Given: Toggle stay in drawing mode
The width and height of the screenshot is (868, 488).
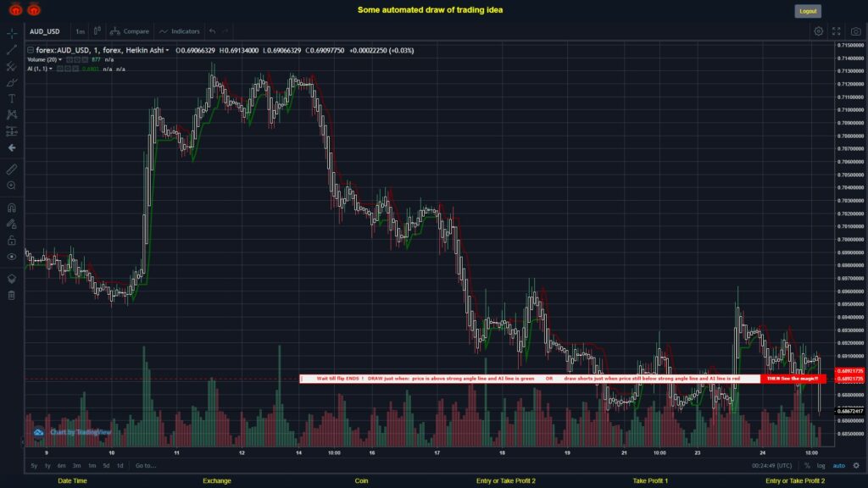Looking at the screenshot, I should tap(12, 224).
